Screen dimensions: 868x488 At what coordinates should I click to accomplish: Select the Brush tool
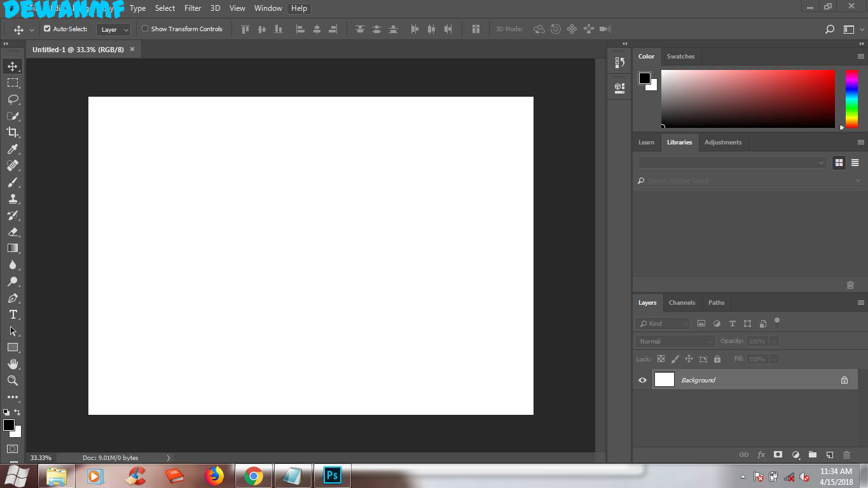tap(13, 183)
